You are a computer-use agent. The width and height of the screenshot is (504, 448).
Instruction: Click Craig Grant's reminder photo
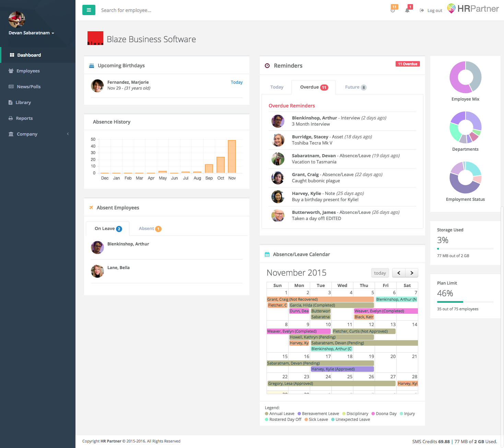[278, 178]
